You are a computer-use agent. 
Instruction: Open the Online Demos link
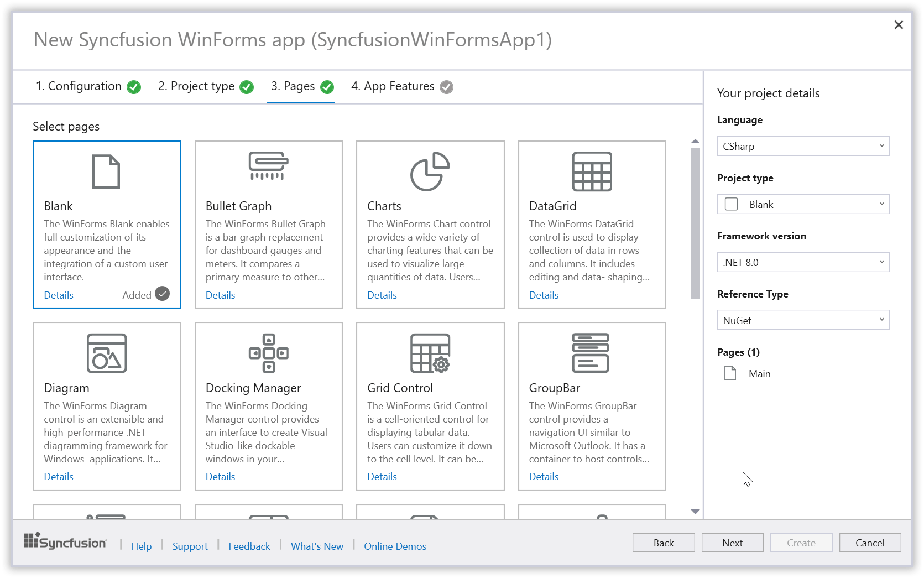pyautogui.click(x=395, y=546)
